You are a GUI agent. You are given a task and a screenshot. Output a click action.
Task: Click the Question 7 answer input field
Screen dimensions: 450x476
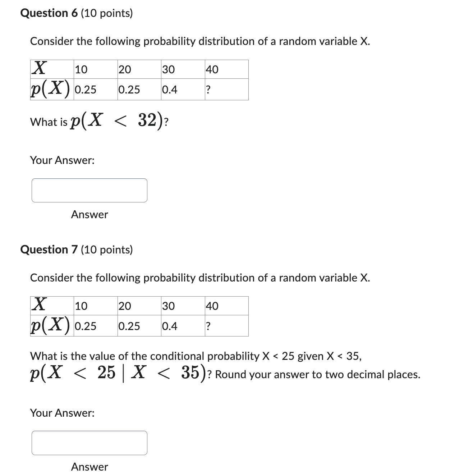(89, 443)
